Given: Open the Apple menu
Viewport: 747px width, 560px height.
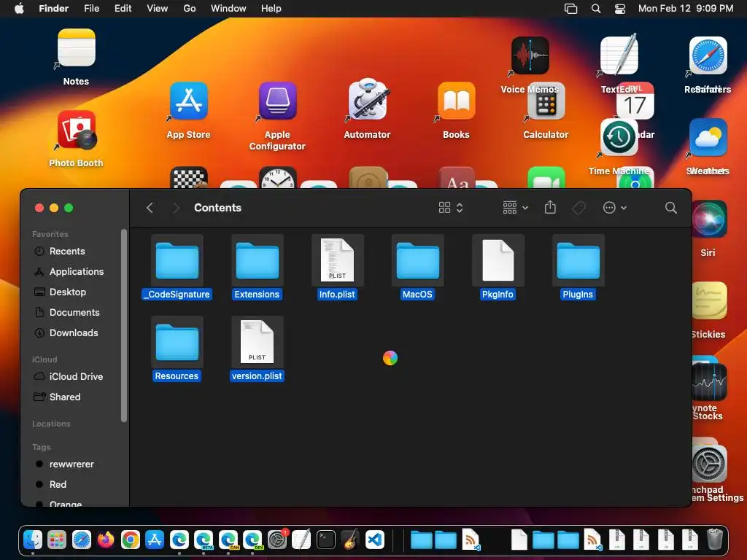Looking at the screenshot, I should pyautogui.click(x=19, y=8).
